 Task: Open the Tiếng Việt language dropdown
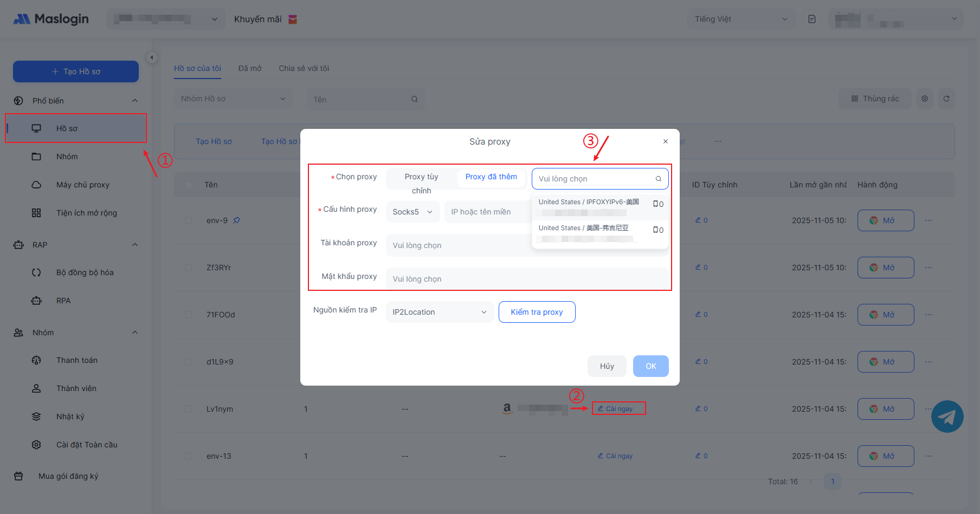point(740,19)
